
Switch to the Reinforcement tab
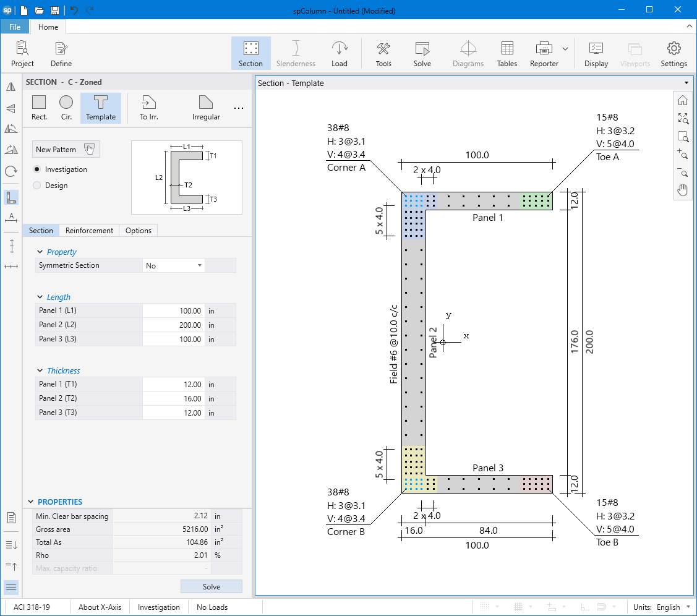click(88, 230)
